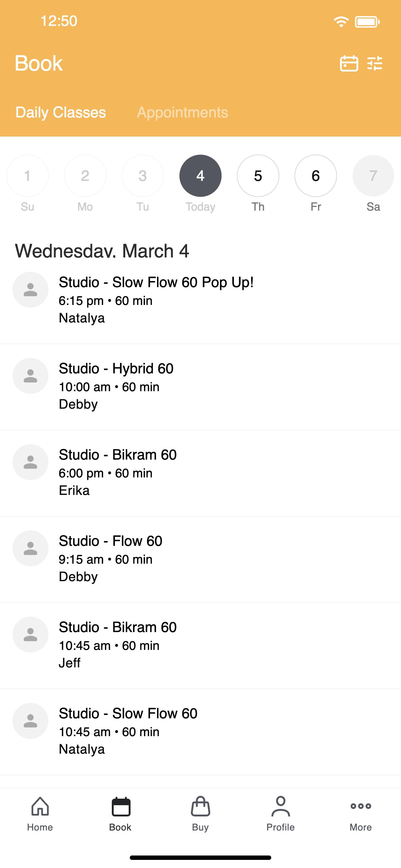
Task: Switch to the Appointments tab
Action: (182, 112)
